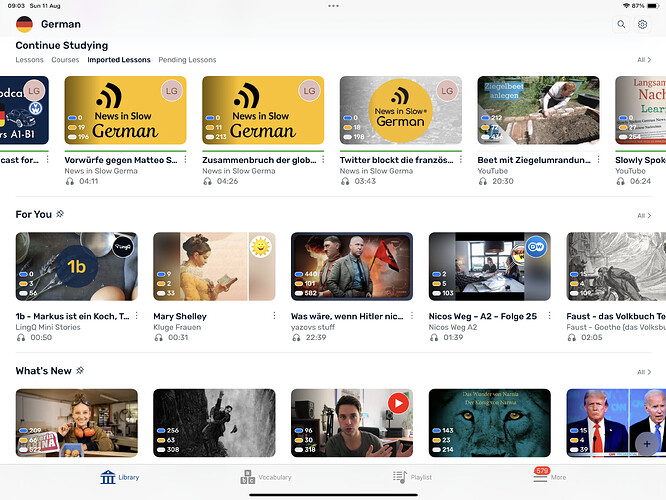The height and width of the screenshot is (500, 666).
Task: Select the Imported Lessons tab
Action: point(119,60)
